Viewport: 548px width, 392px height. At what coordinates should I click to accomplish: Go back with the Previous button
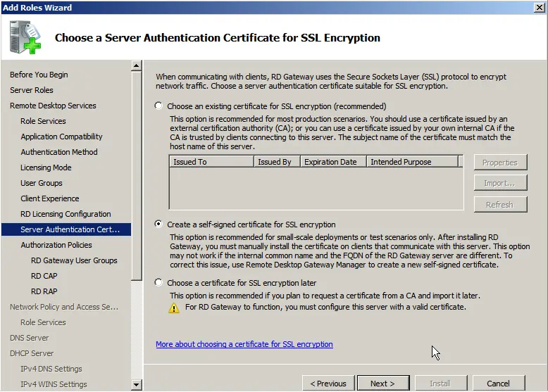pyautogui.click(x=328, y=384)
